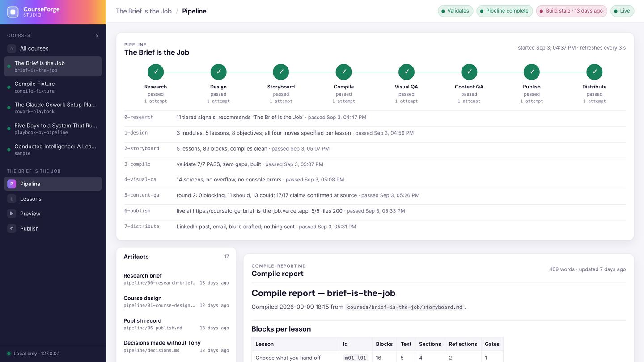Click the Content QA stage checkmark circle

click(469, 72)
